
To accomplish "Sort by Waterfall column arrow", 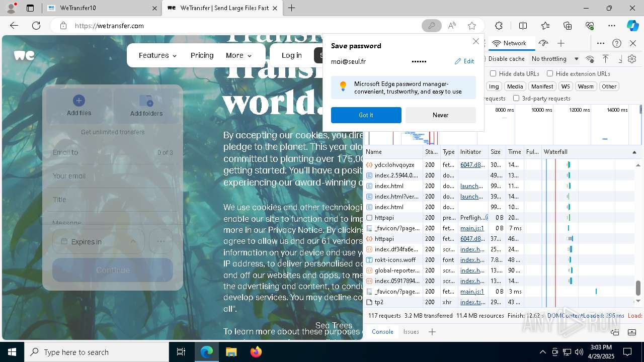I will (x=634, y=152).
